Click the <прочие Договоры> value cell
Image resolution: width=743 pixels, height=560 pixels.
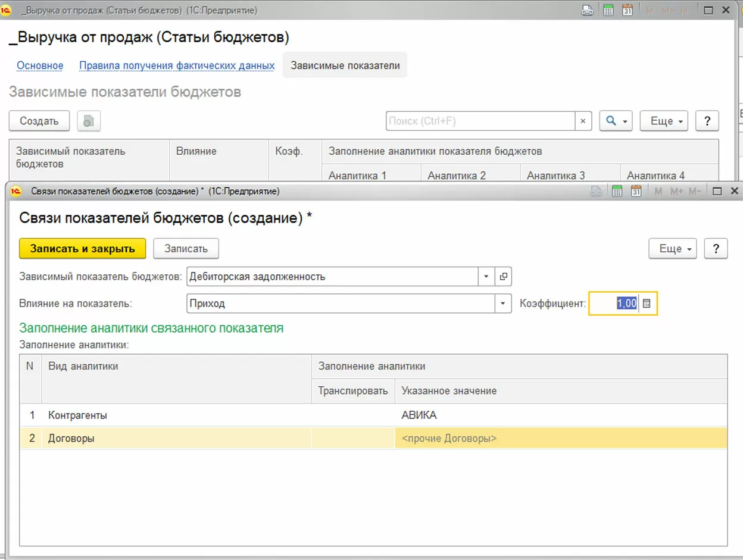(561, 439)
